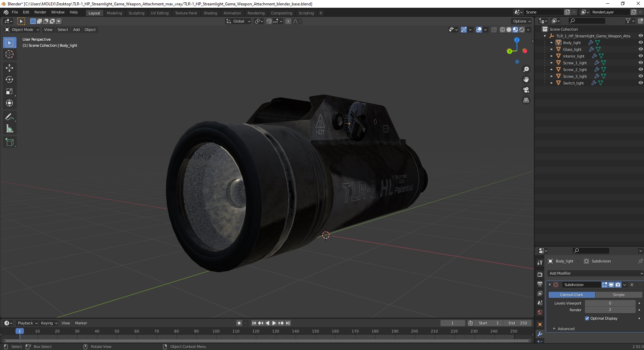
Task: Click the Render levels value field
Action: click(610, 310)
